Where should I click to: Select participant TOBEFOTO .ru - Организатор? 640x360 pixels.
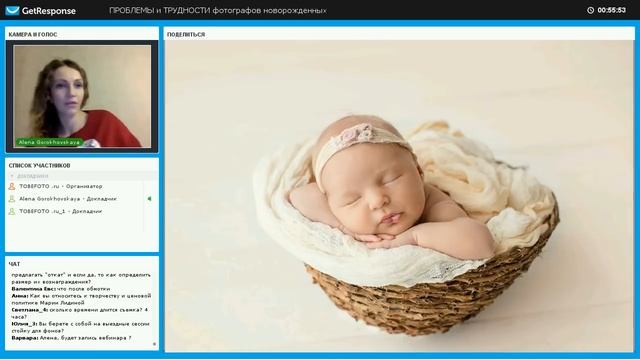point(61,186)
